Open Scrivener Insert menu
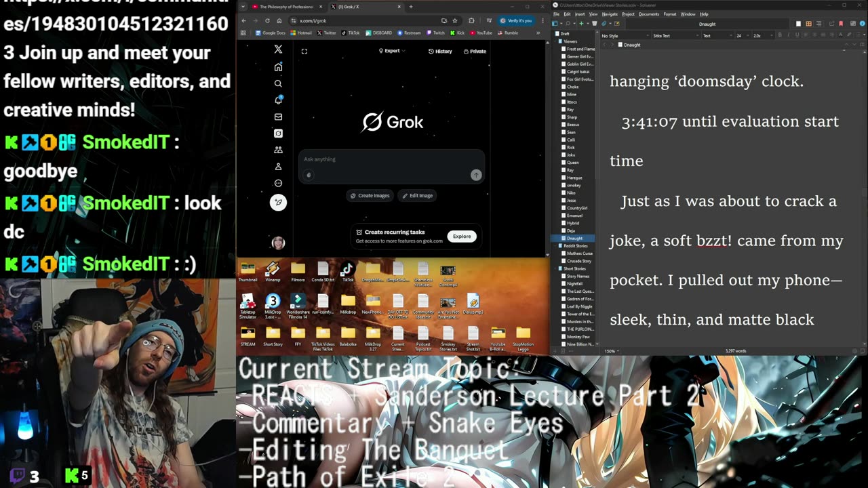The image size is (868, 488). 580,14
